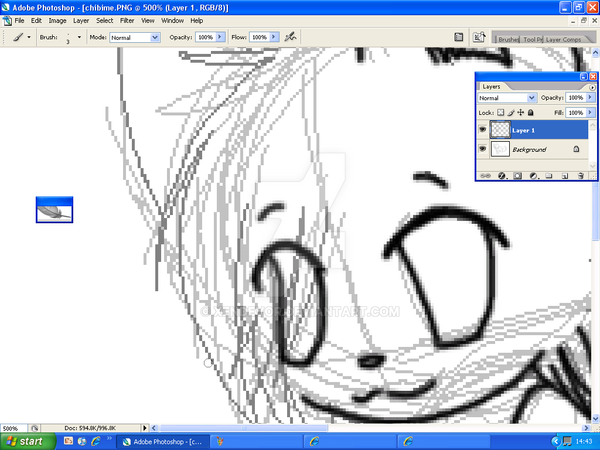Create new fill or adjustment layer
Image resolution: width=600 pixels, height=450 pixels.
point(533,176)
